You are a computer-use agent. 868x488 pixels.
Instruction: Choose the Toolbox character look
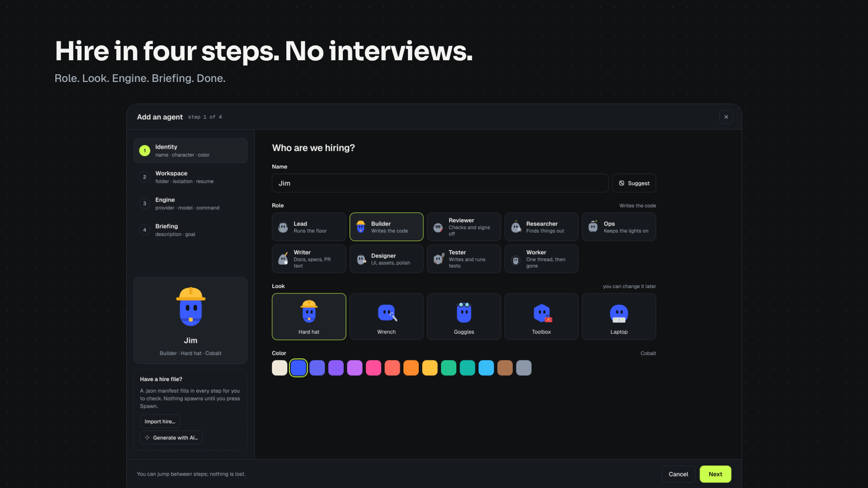(541, 316)
